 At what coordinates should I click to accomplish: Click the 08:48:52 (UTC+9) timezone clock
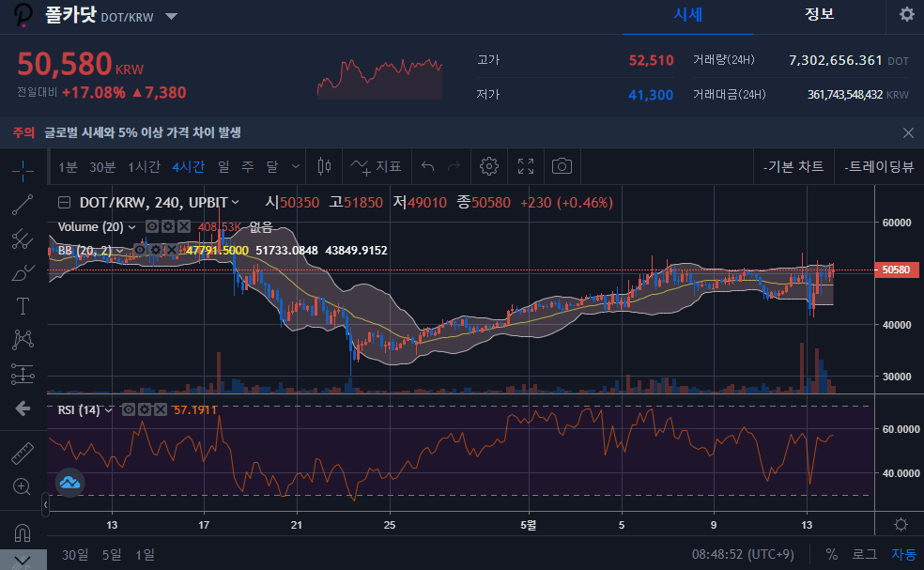point(743,555)
